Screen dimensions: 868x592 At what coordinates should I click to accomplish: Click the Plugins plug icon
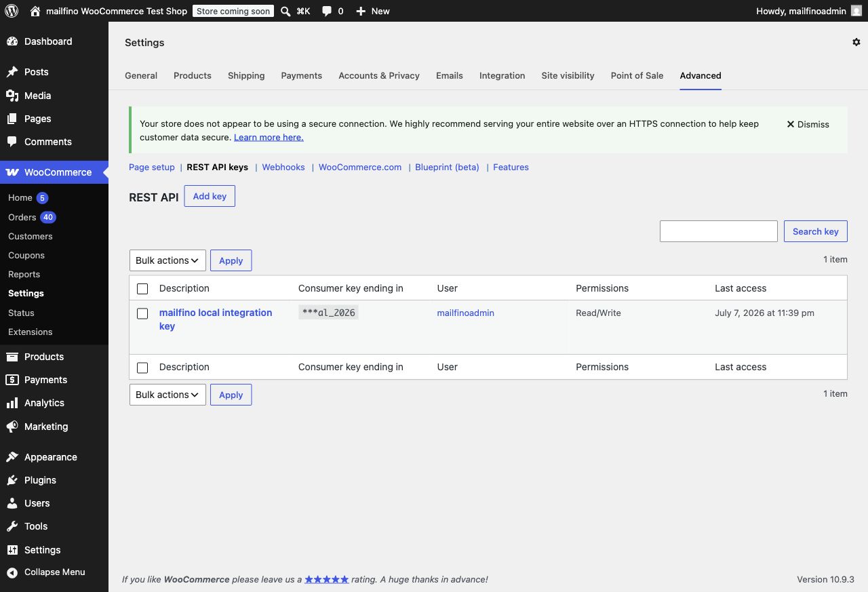12,480
